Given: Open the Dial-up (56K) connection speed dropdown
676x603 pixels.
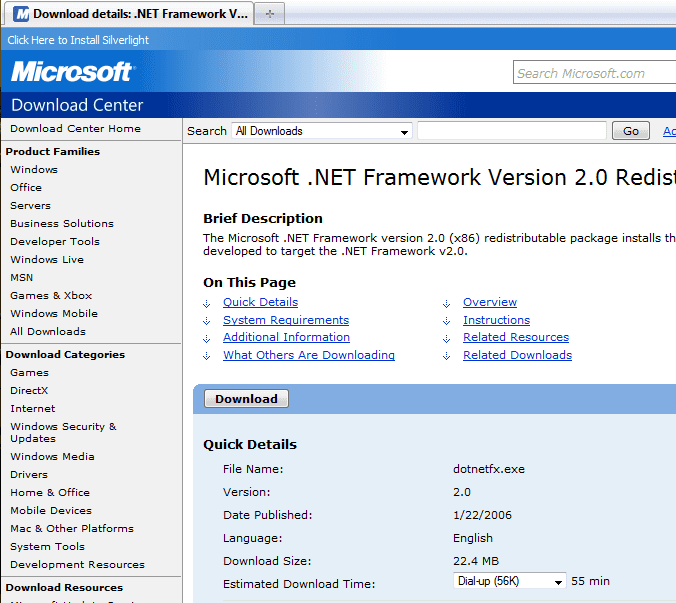Looking at the screenshot, I should [x=509, y=581].
